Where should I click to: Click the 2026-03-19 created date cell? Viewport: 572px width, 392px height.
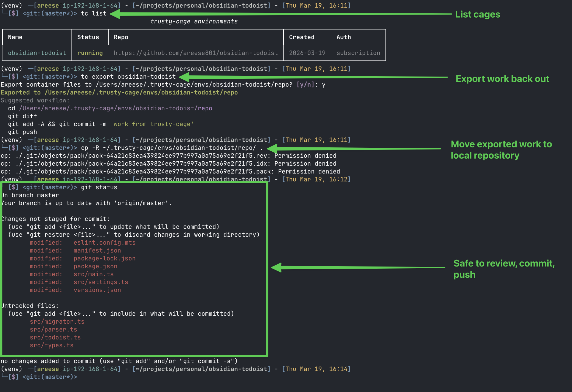coord(307,53)
